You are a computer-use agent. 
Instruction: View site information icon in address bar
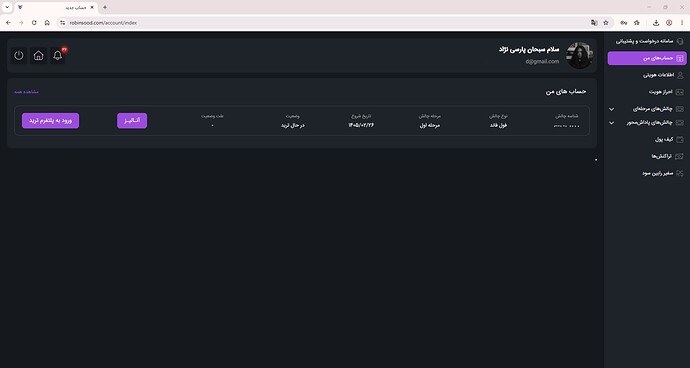tap(62, 22)
